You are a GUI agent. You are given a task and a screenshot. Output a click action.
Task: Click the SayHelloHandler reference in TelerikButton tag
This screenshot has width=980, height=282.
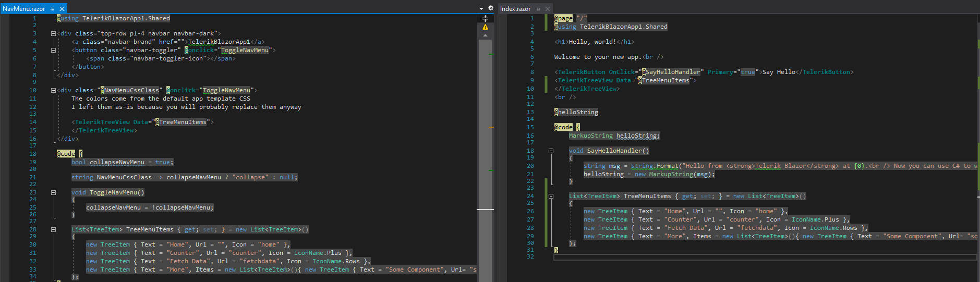click(673, 72)
